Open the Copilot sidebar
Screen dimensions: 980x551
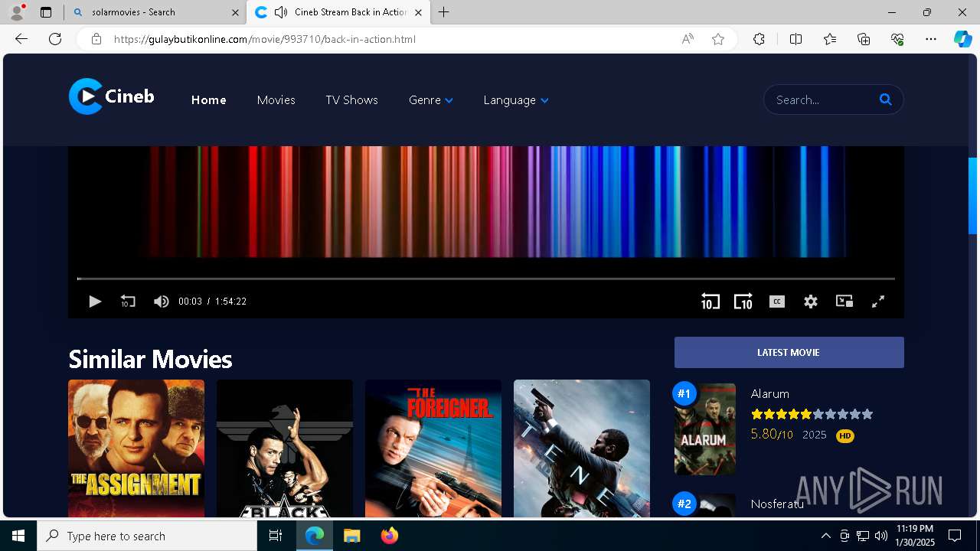click(963, 39)
